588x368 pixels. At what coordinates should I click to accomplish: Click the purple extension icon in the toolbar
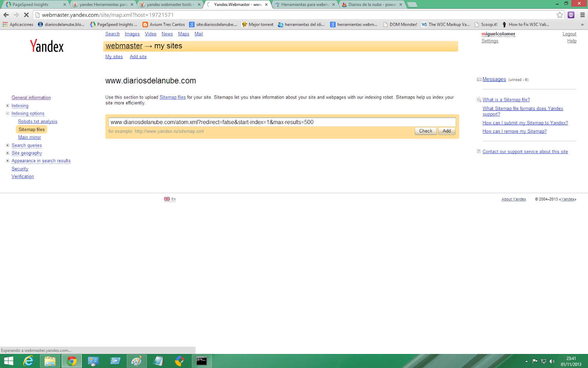tap(571, 15)
